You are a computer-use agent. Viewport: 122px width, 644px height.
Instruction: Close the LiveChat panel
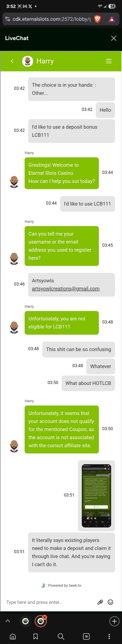(114, 38)
